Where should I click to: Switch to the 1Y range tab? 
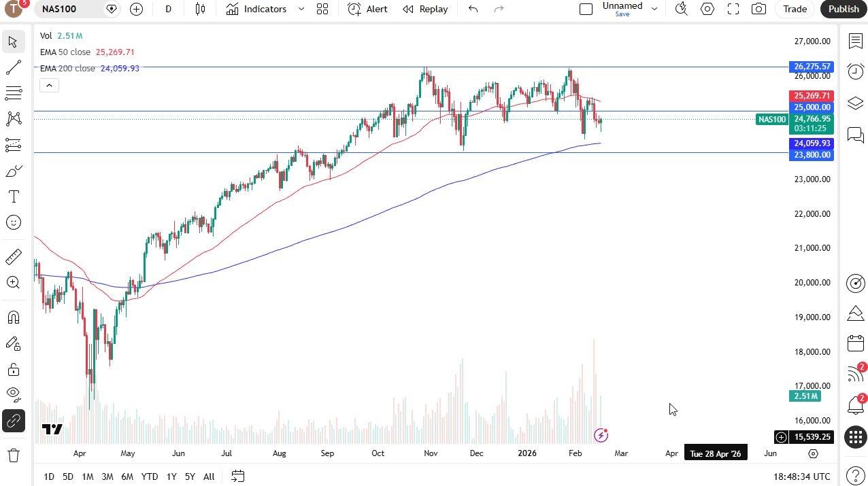pyautogui.click(x=171, y=476)
